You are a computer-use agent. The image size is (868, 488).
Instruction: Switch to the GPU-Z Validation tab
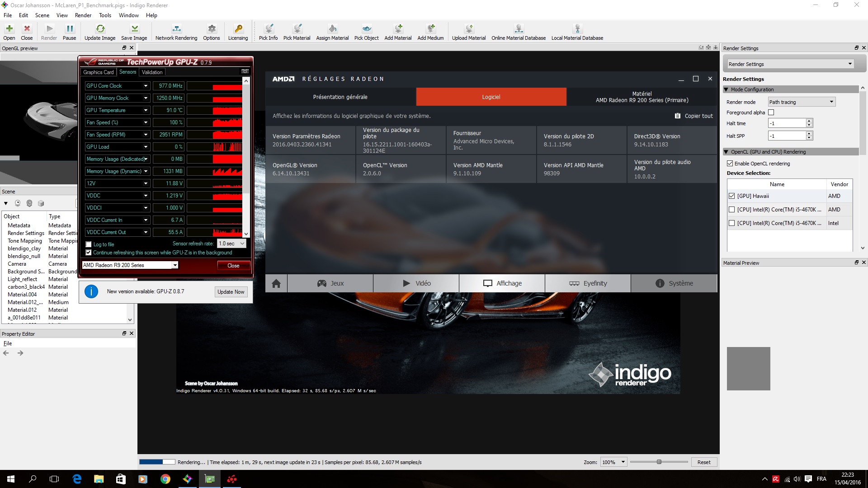152,72
